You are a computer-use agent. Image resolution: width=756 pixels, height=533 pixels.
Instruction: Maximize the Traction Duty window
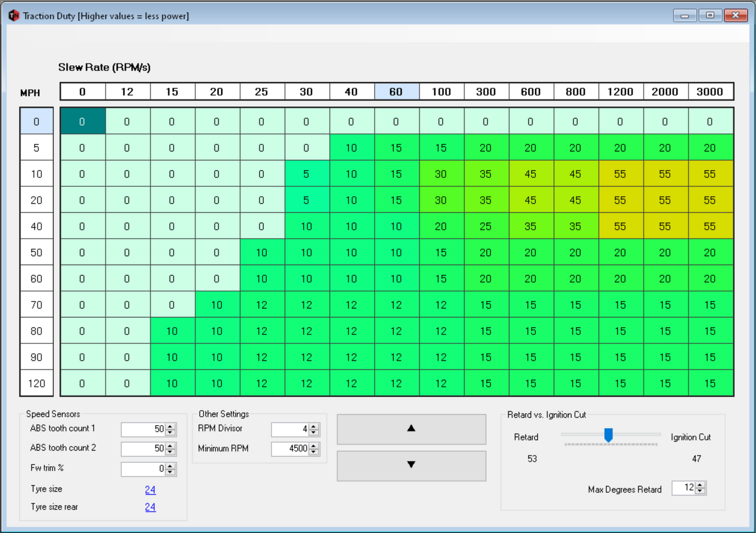[710, 15]
